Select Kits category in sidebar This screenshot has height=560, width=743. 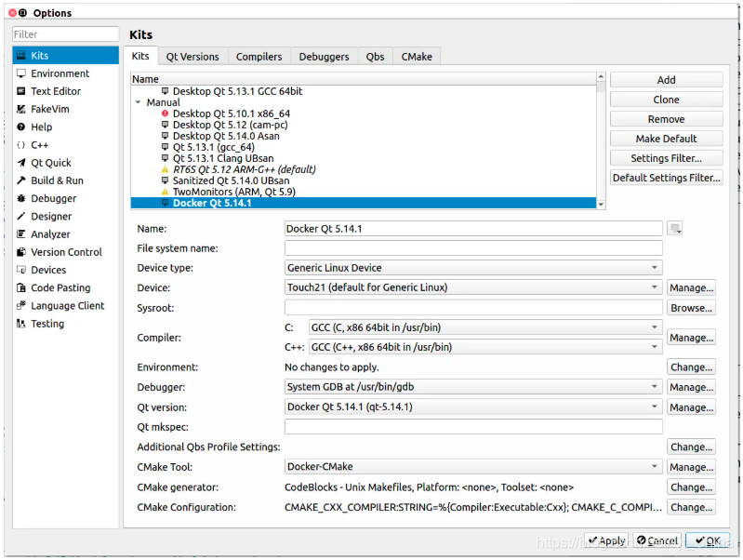click(65, 56)
